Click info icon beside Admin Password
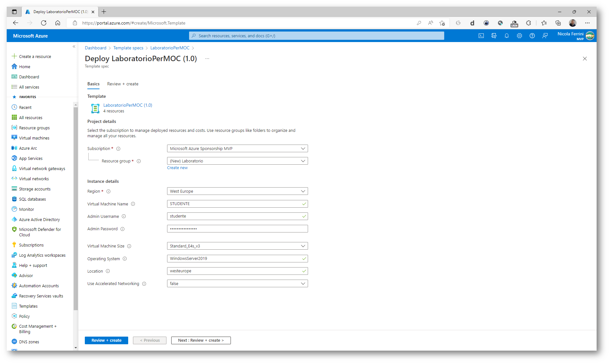The height and width of the screenshot is (364, 610). click(x=122, y=229)
